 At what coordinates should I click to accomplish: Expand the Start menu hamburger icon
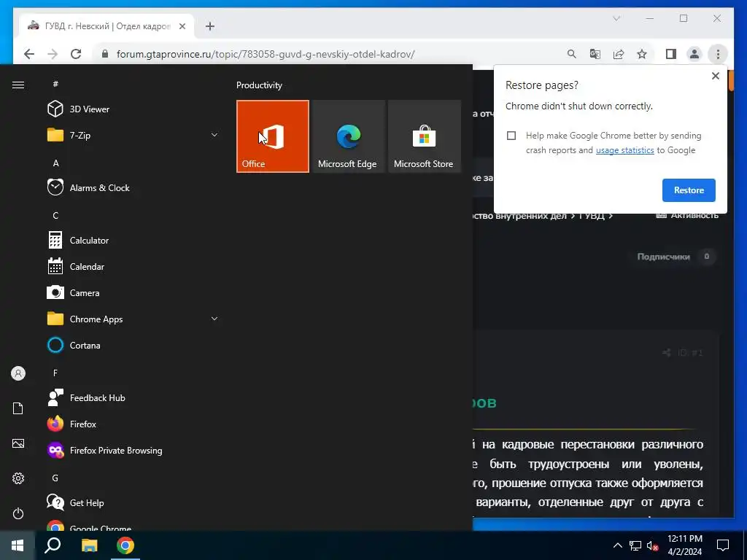(x=18, y=85)
